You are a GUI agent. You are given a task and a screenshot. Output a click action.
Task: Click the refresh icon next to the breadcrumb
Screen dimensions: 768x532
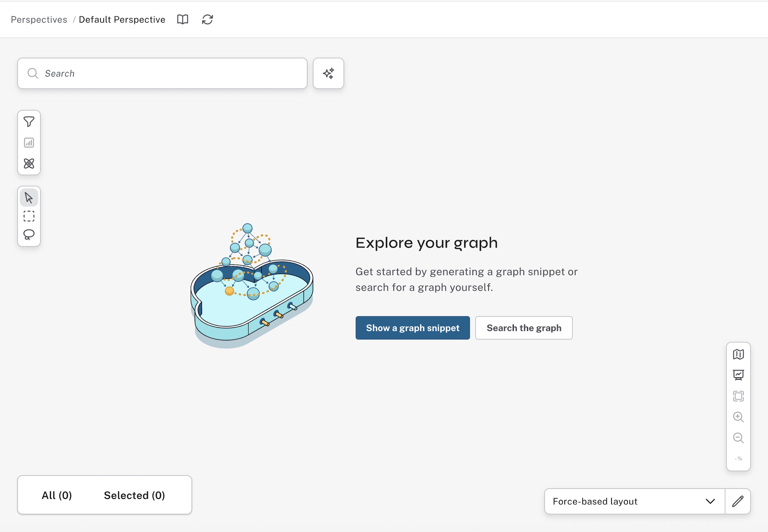point(207,19)
